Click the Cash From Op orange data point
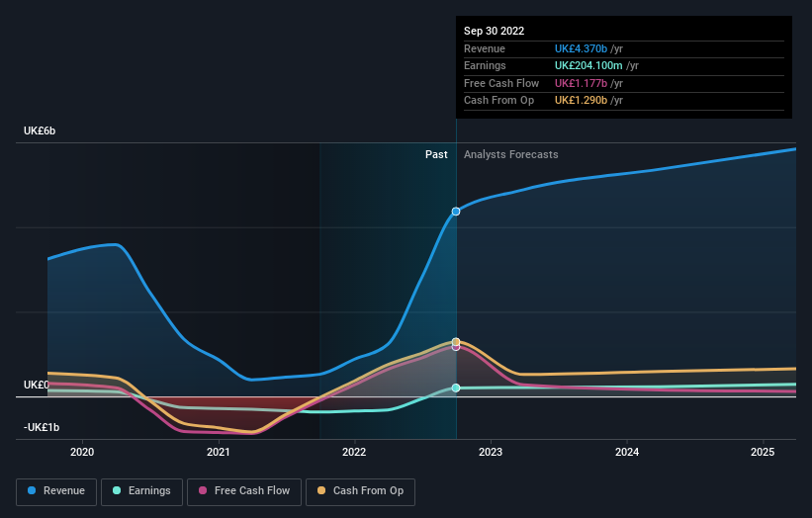 point(456,341)
